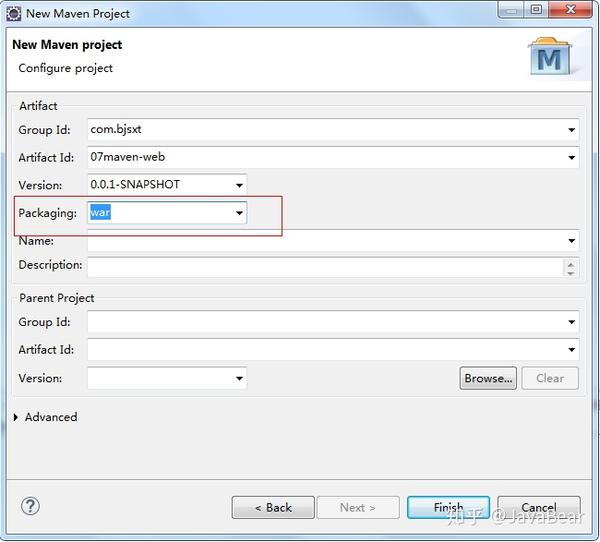600x542 pixels.
Task: Open the Artifact Group Id dropdown arrow
Action: 571,130
